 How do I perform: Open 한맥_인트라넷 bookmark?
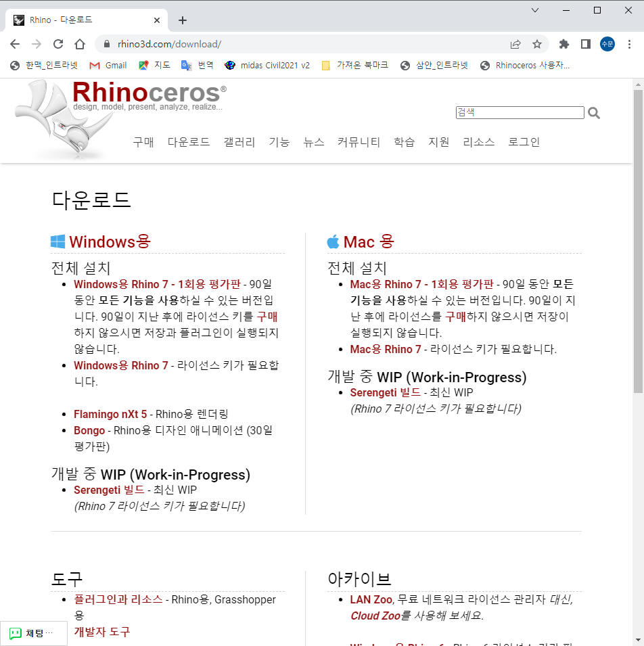(44, 65)
